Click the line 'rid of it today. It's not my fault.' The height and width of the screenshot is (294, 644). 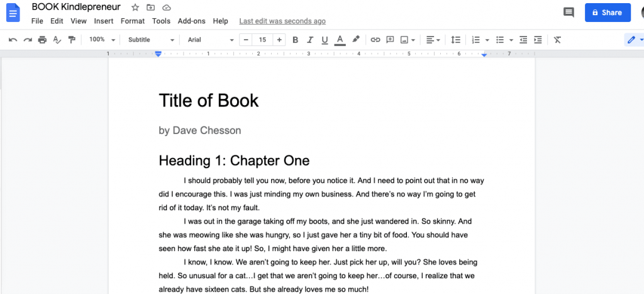pyautogui.click(x=209, y=208)
